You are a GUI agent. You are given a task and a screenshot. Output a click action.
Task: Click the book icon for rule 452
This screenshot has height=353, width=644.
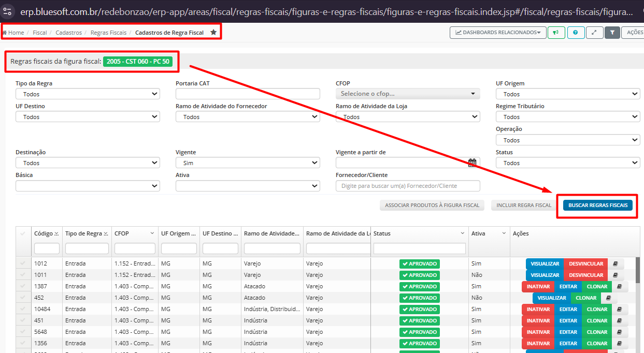[608, 298]
